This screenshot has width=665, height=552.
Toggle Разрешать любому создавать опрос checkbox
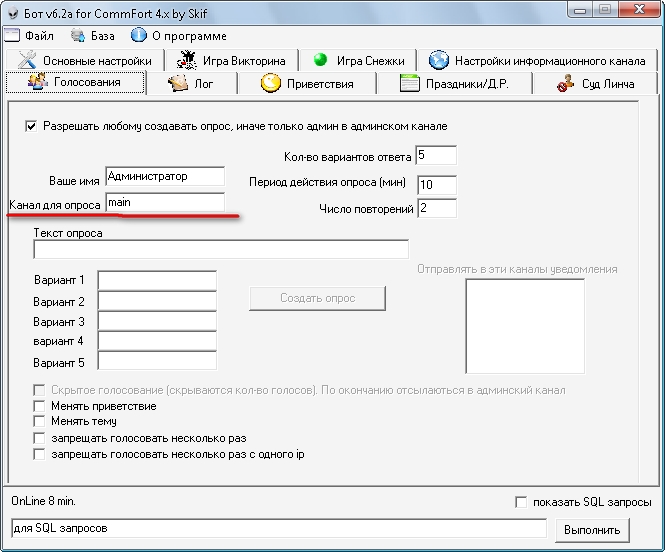click(x=31, y=126)
